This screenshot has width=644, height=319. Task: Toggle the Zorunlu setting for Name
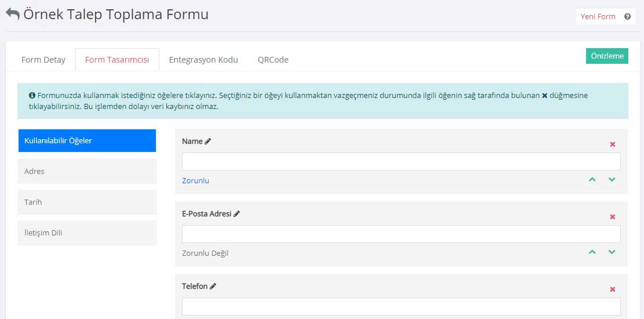[195, 180]
